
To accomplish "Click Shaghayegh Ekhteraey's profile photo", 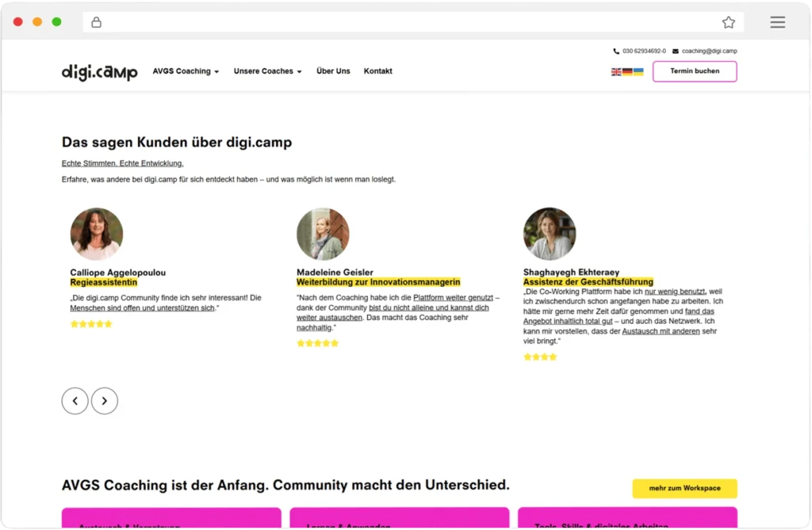I will coord(550,234).
